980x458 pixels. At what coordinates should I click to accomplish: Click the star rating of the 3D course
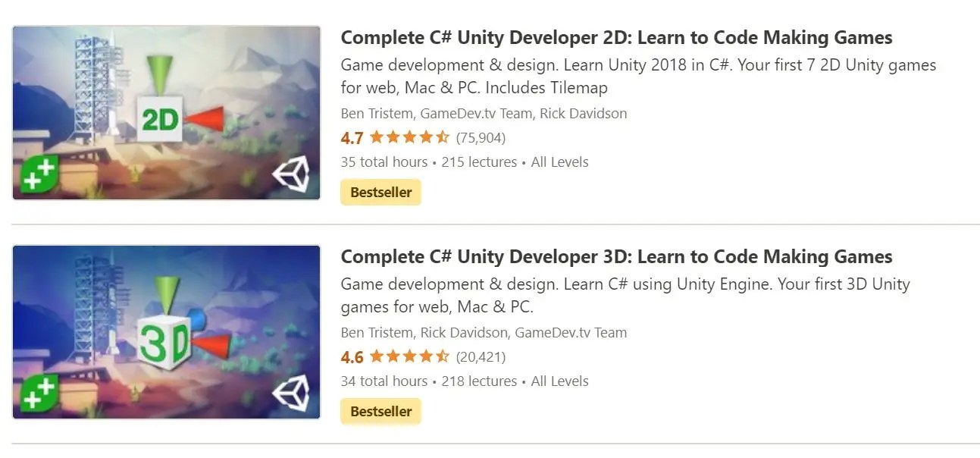(407, 356)
